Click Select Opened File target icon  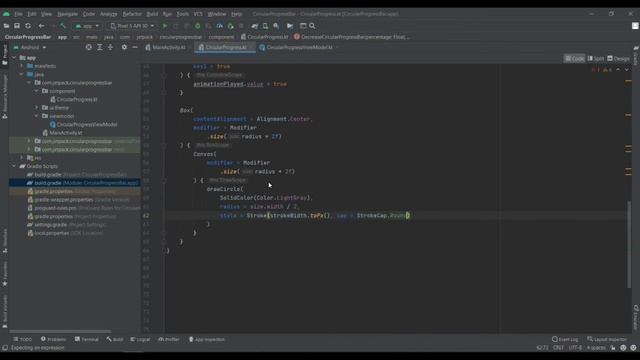(x=89, y=47)
